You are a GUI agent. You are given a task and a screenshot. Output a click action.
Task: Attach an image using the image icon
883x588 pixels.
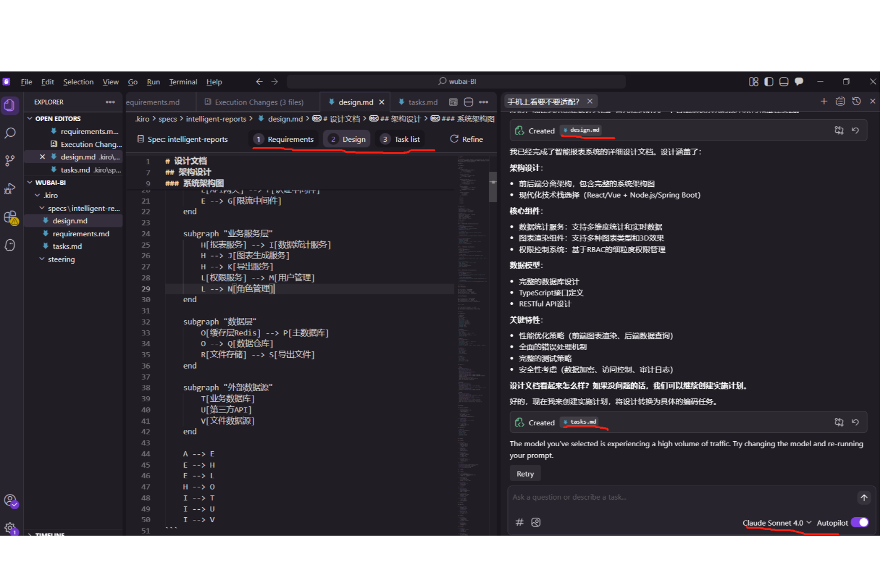536,522
